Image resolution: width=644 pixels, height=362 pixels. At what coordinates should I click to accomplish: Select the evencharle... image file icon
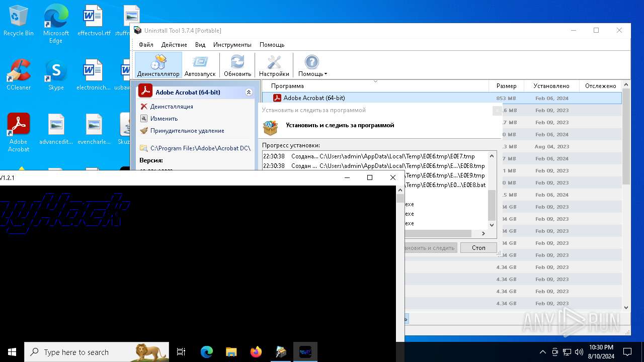pos(94,129)
